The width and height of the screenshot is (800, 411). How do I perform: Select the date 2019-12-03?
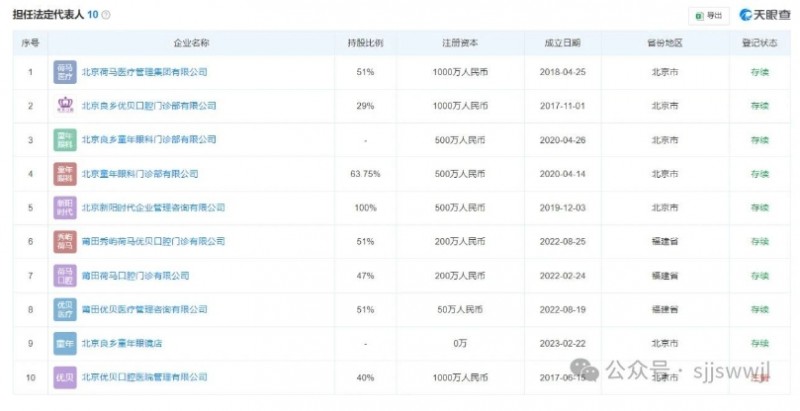coord(562,208)
